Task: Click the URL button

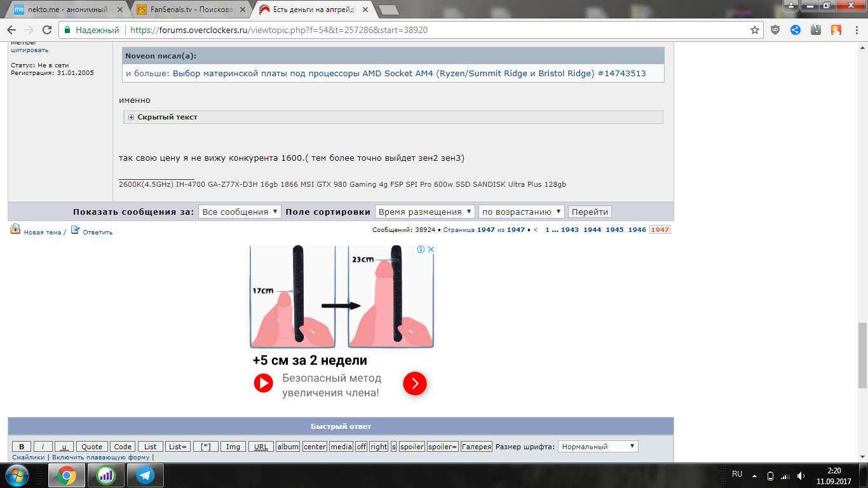Action: click(261, 447)
